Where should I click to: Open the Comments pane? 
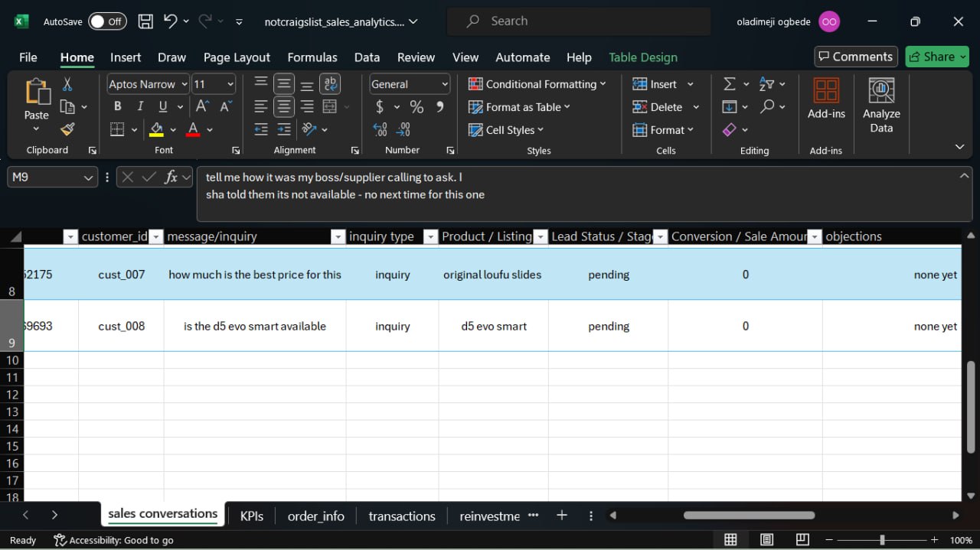[855, 57]
